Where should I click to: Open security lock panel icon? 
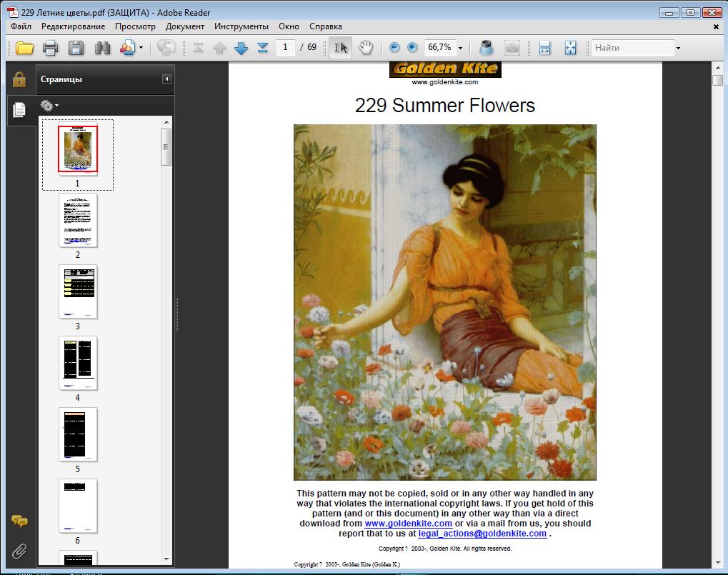19,79
